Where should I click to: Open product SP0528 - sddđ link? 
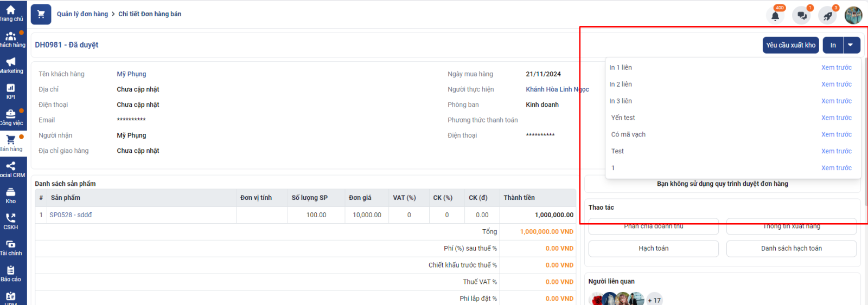pos(71,215)
